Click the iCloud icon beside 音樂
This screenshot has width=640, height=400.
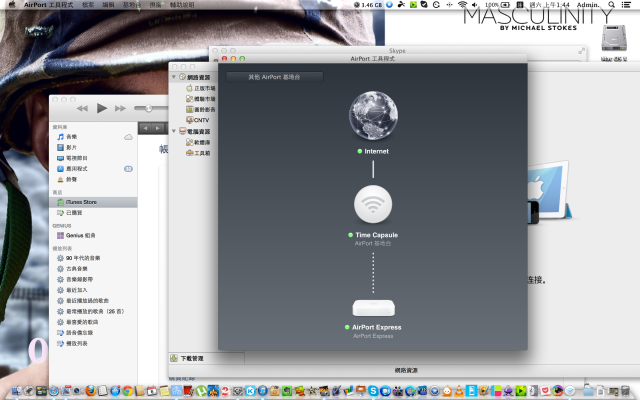[128, 137]
